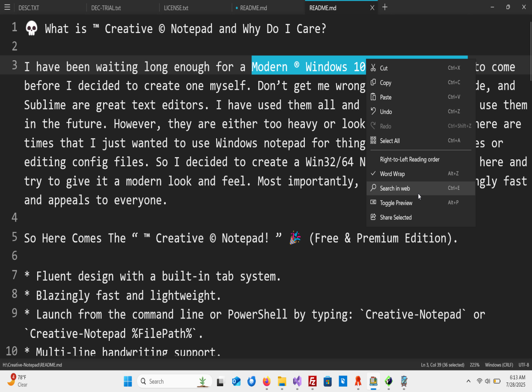This screenshot has height=392, width=532.
Task: Choose Paste from the context menu
Action: (421, 97)
